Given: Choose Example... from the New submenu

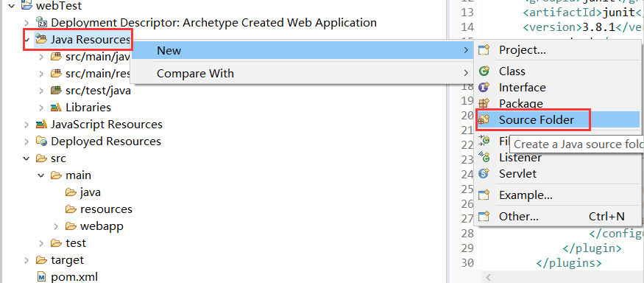Looking at the screenshot, I should 559,195.
